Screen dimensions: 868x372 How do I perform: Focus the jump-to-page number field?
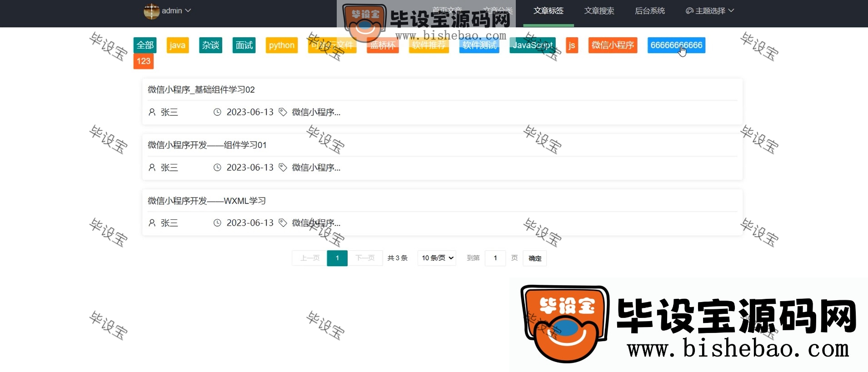[x=495, y=258]
